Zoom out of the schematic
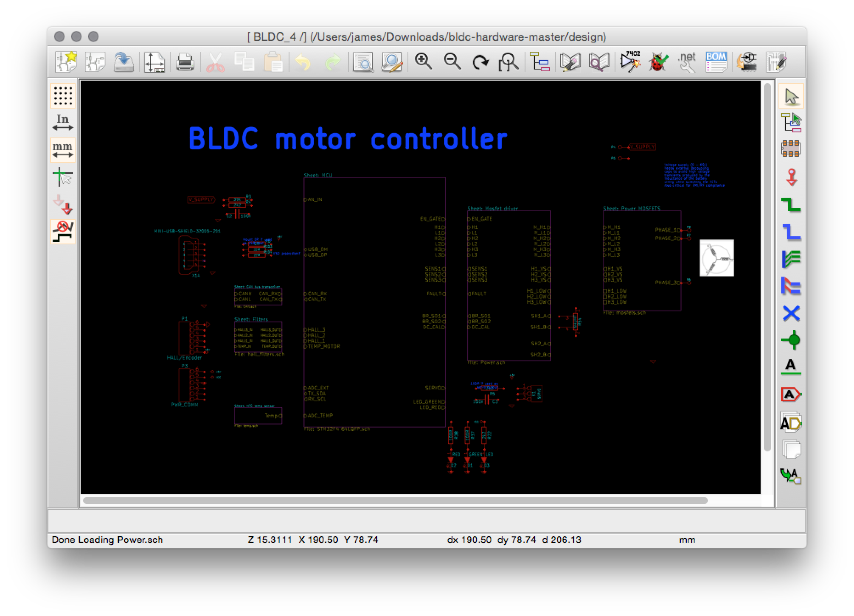854x616 pixels. [452, 62]
